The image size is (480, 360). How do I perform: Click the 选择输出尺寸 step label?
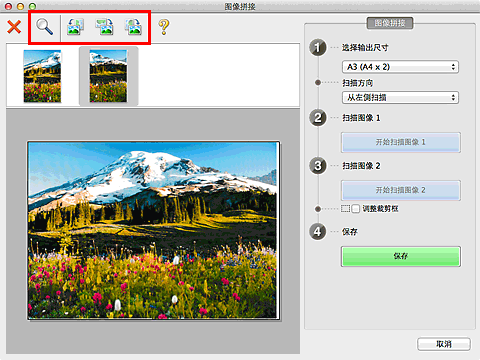coord(365,48)
